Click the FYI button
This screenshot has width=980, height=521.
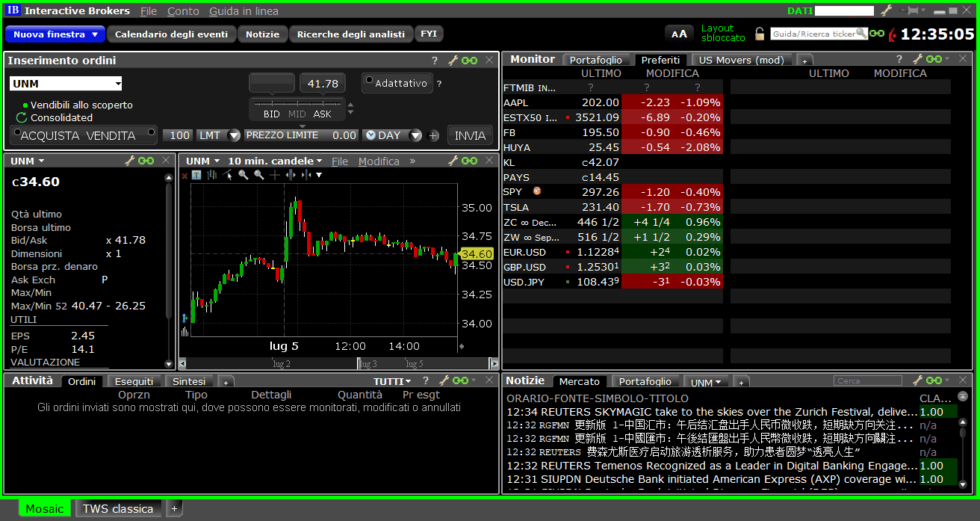429,34
